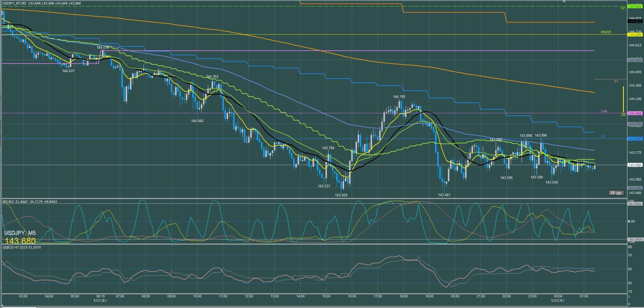
Task: Select the 5/22 00:00 date marker
Action: coord(558,298)
